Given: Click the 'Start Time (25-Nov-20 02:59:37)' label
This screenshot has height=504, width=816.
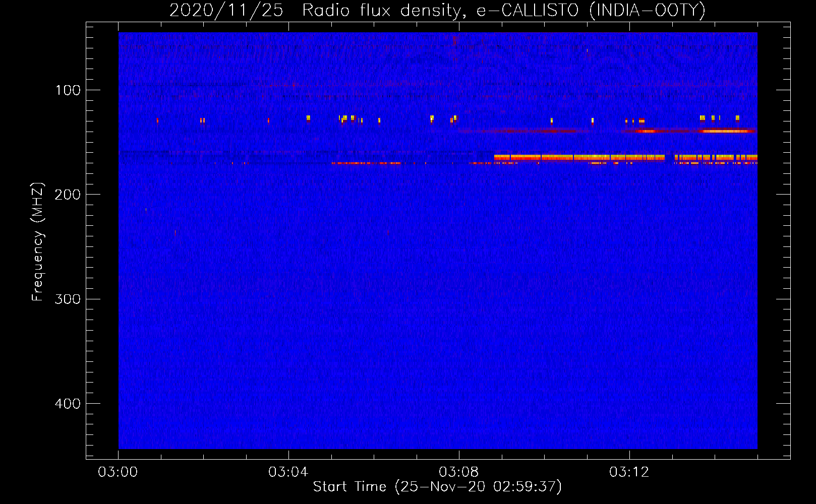Looking at the screenshot, I should 437,487.
